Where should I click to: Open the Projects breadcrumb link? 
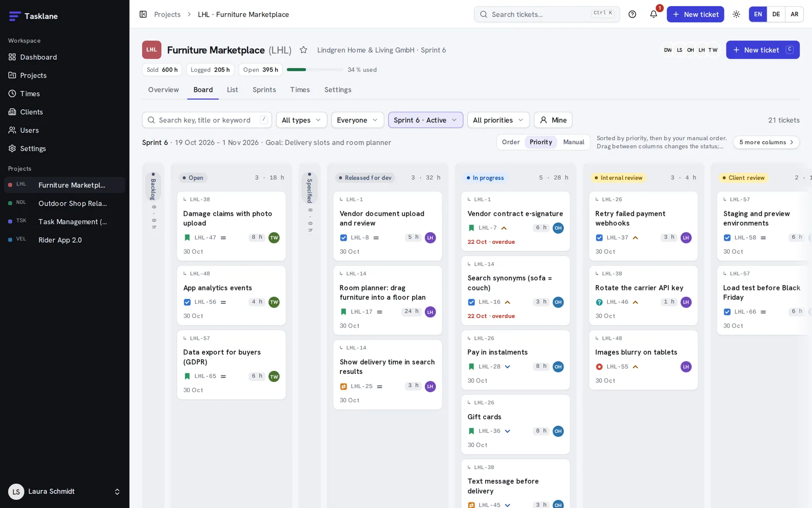click(167, 14)
